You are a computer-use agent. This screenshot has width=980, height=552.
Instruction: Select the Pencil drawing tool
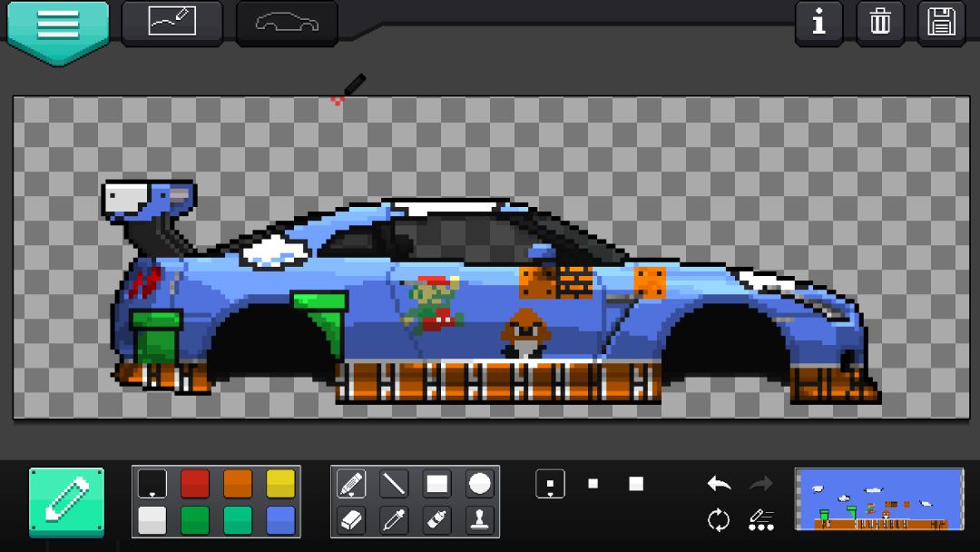(351, 483)
